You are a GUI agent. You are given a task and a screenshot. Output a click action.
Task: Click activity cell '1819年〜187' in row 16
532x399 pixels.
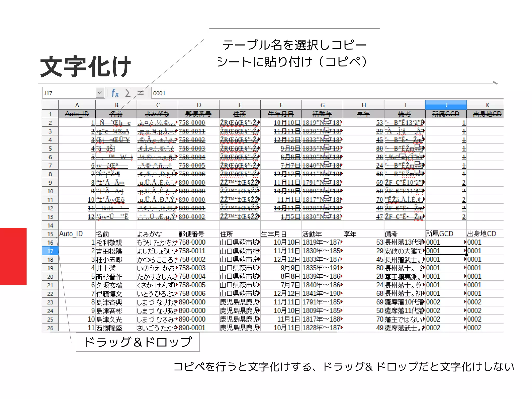point(322,242)
